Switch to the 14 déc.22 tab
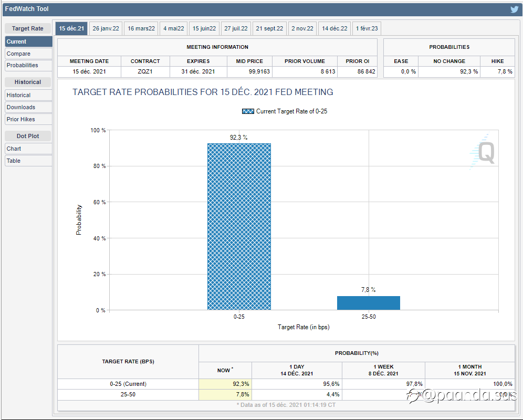 tap(334, 28)
